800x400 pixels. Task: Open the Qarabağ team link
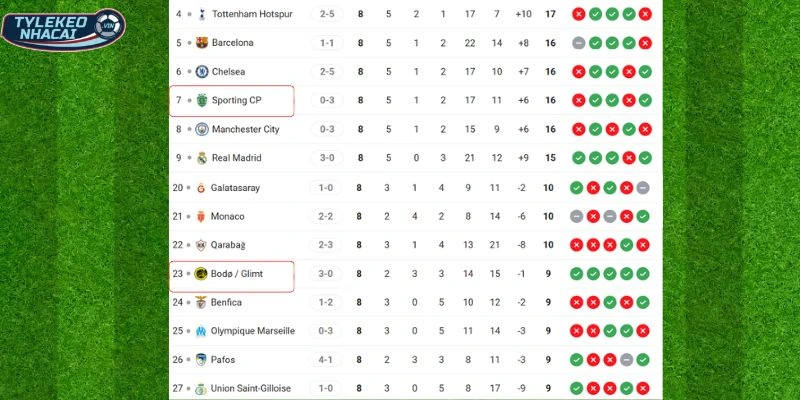click(x=231, y=245)
